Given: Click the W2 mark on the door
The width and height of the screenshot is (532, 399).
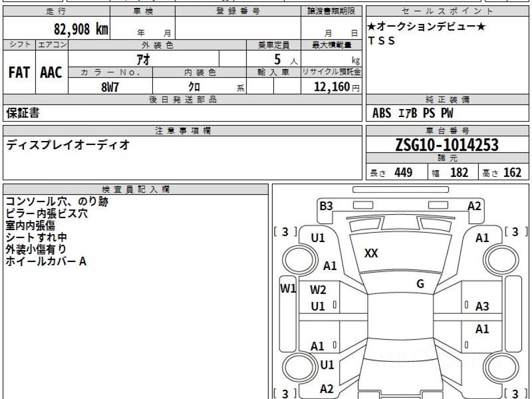Looking at the screenshot, I should (x=318, y=290).
